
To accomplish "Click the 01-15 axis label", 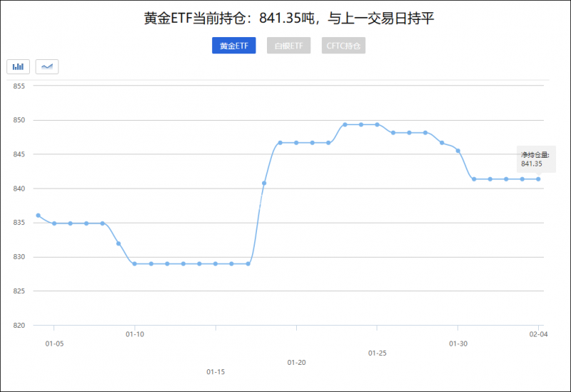I will click(x=216, y=372).
